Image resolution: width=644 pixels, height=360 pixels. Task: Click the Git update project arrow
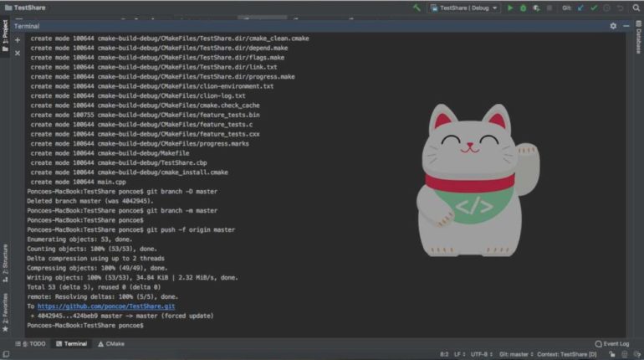click(x=580, y=8)
